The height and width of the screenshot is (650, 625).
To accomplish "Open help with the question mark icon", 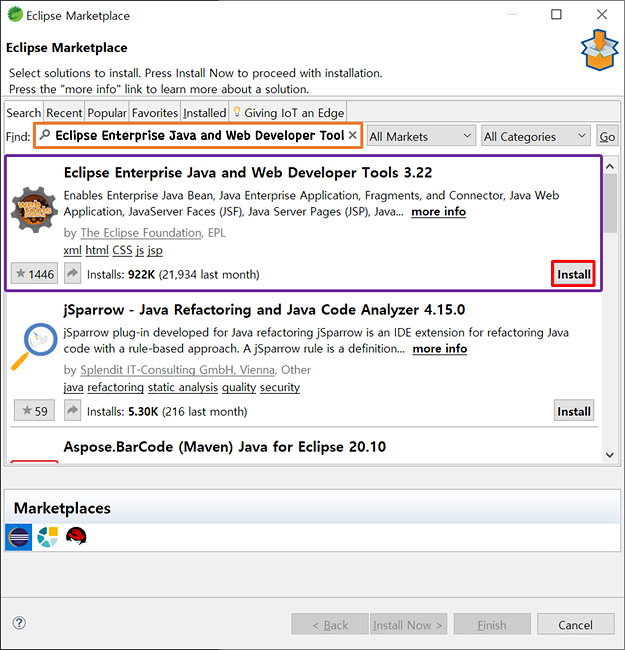I will click(19, 623).
